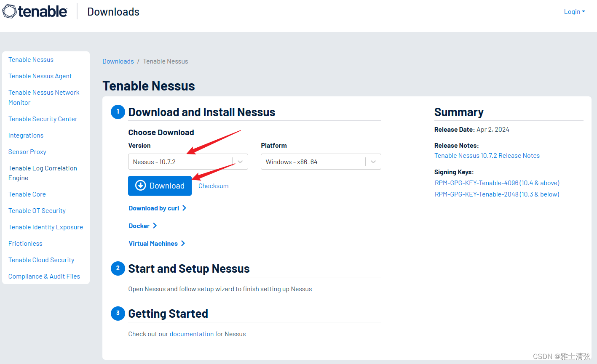Open the Platform dropdown showing Windows x86_64
This screenshot has height=364, width=597.
(x=321, y=162)
